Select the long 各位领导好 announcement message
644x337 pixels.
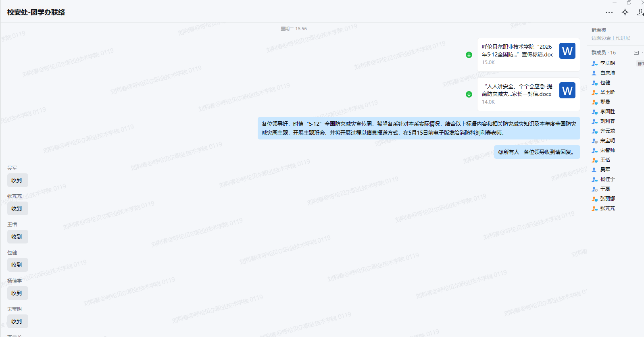pos(419,128)
